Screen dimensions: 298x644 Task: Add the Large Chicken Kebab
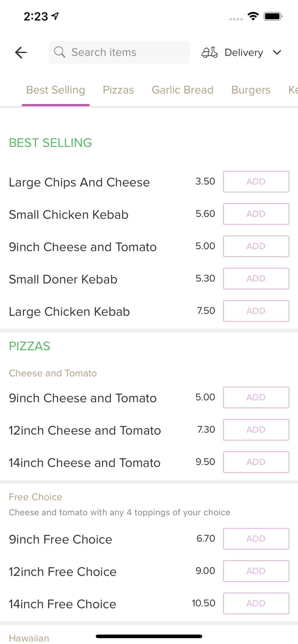click(x=256, y=311)
